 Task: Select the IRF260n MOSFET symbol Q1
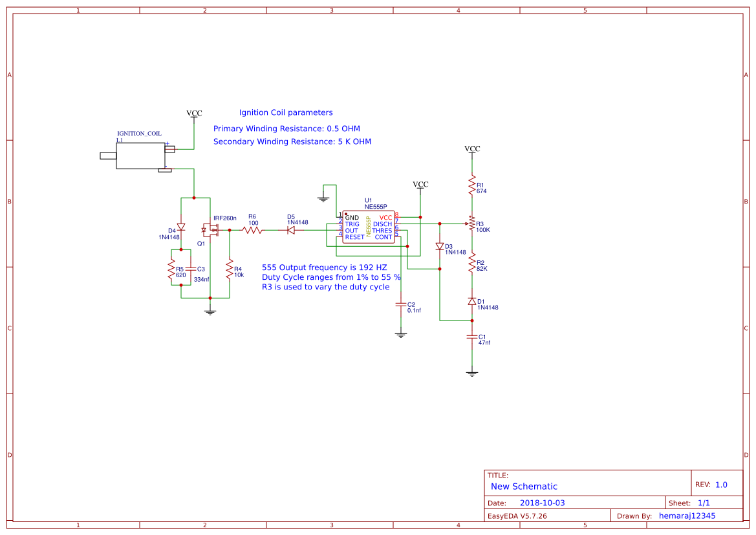tap(210, 230)
